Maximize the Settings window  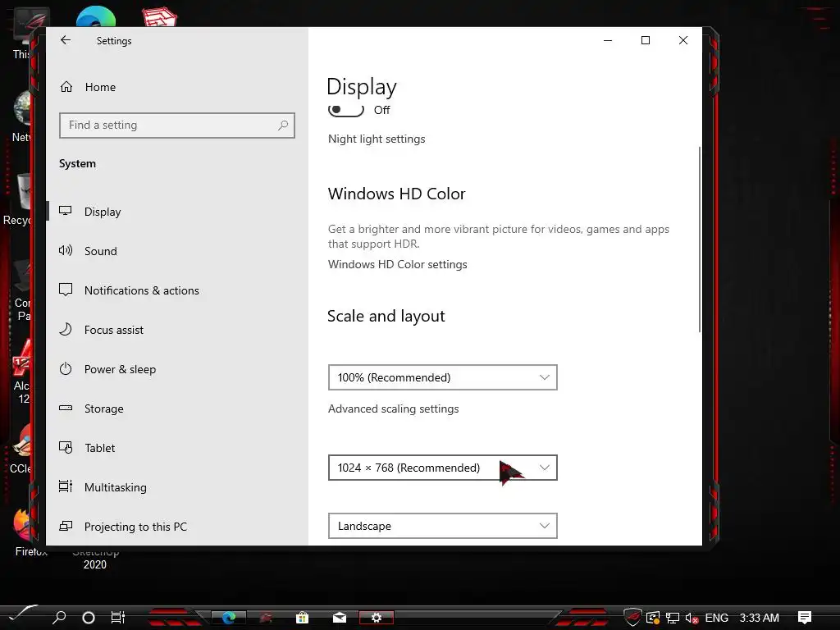[646, 40]
